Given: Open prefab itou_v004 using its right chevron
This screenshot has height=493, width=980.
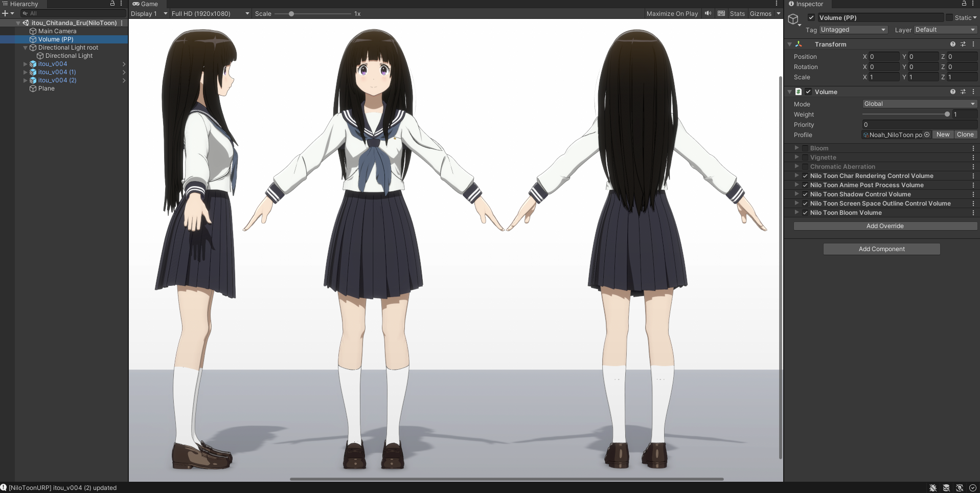Looking at the screenshot, I should (x=124, y=64).
